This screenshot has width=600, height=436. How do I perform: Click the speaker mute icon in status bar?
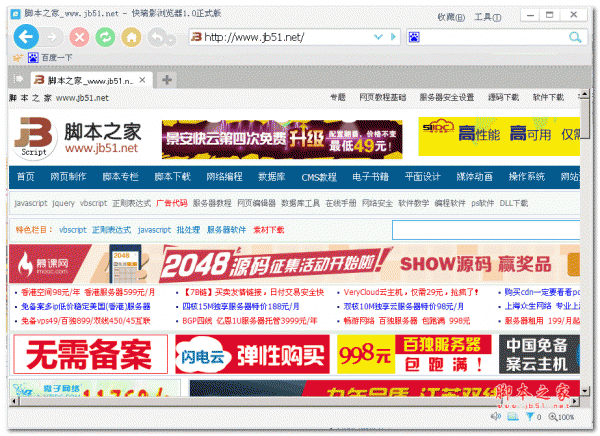496,416
